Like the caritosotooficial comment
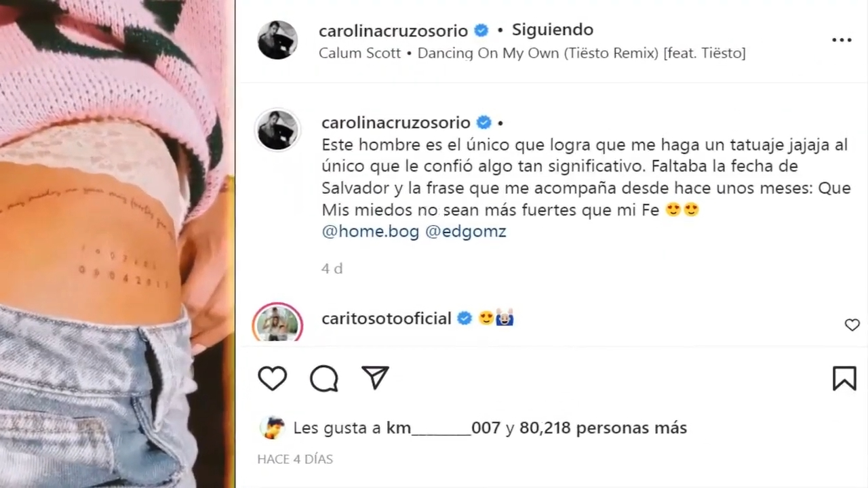The width and height of the screenshot is (868, 488). point(852,325)
